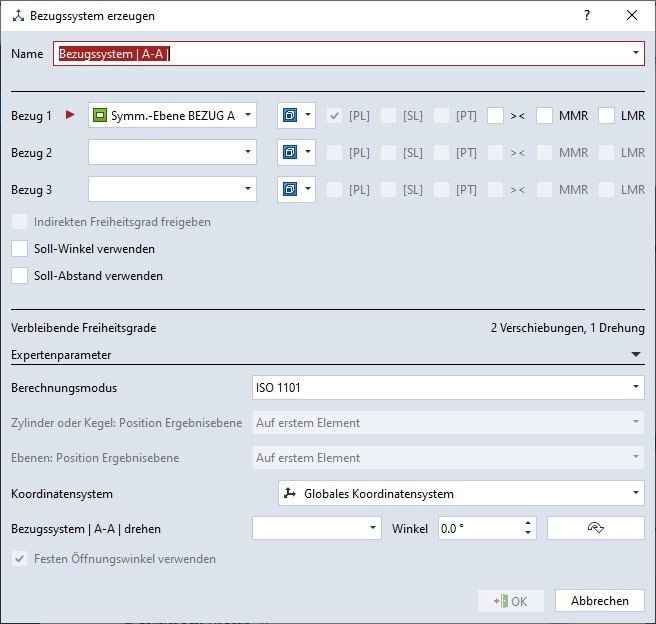Collapse the Expertenparameter section
Viewport: 656px width, 624px height.
(x=635, y=354)
